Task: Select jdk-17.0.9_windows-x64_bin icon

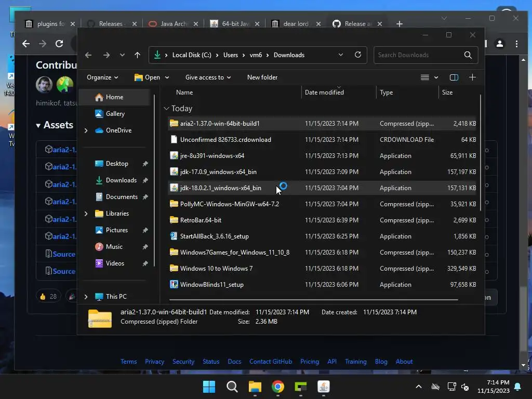Action: pos(174,171)
